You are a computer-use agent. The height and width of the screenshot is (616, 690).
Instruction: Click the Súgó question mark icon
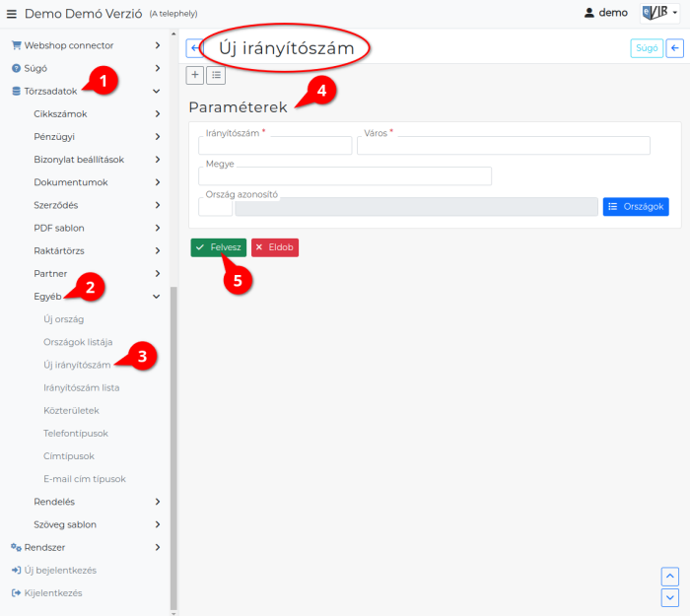(x=17, y=68)
